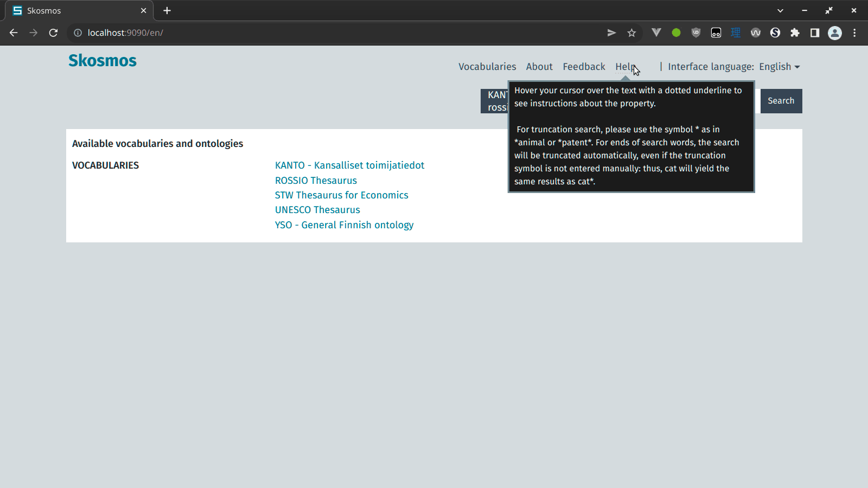The image size is (868, 488).
Task: Bookmark this page with the star icon
Action: [x=631, y=33]
